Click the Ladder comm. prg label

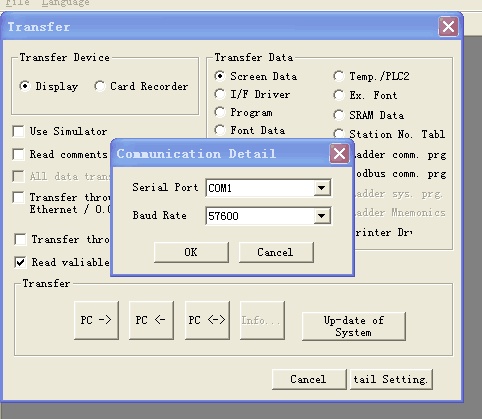click(x=400, y=155)
